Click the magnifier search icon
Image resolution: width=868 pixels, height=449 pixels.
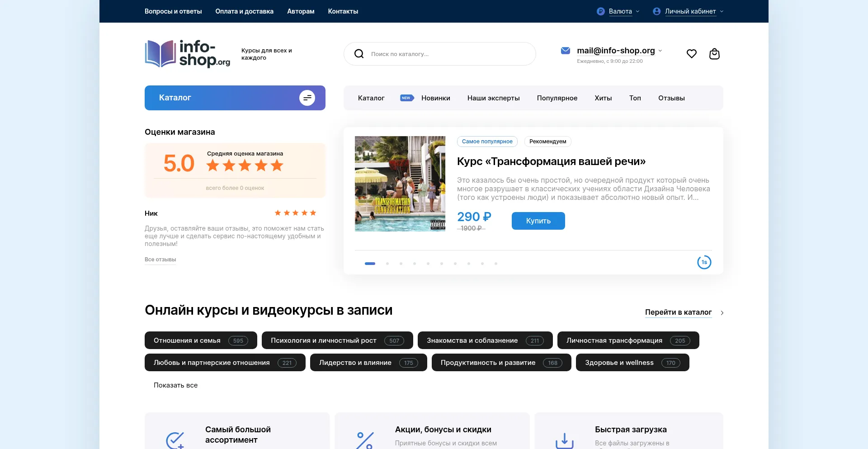(x=359, y=54)
